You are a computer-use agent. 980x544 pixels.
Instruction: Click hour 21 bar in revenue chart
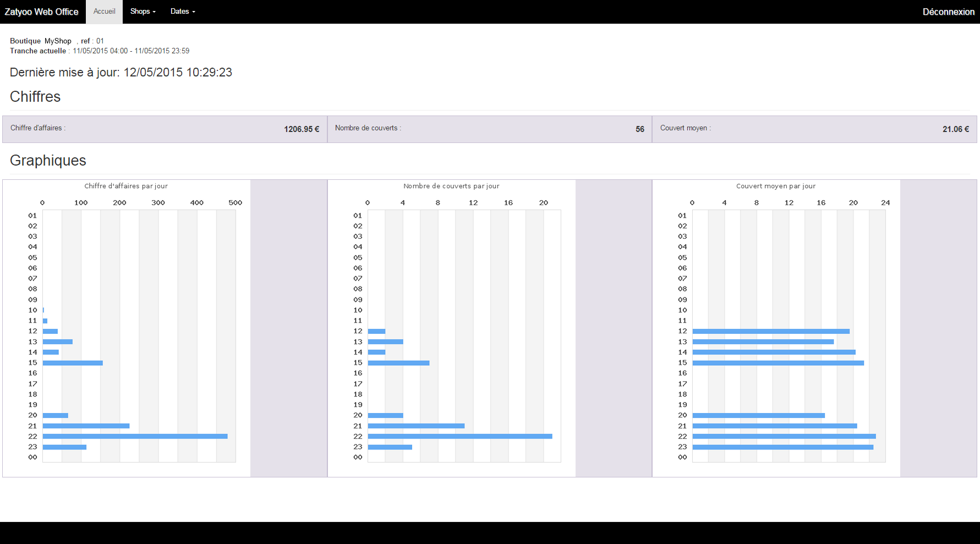(x=86, y=426)
